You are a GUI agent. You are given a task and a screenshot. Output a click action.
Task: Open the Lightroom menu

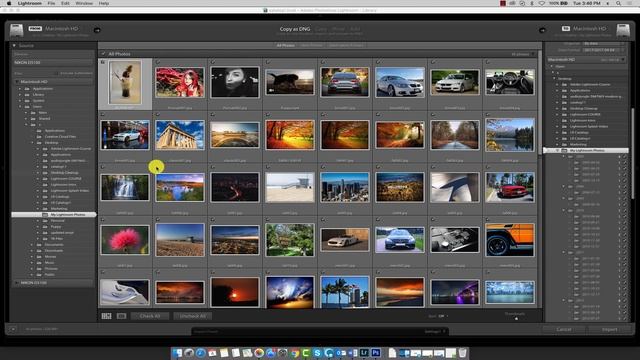pos(29,3)
